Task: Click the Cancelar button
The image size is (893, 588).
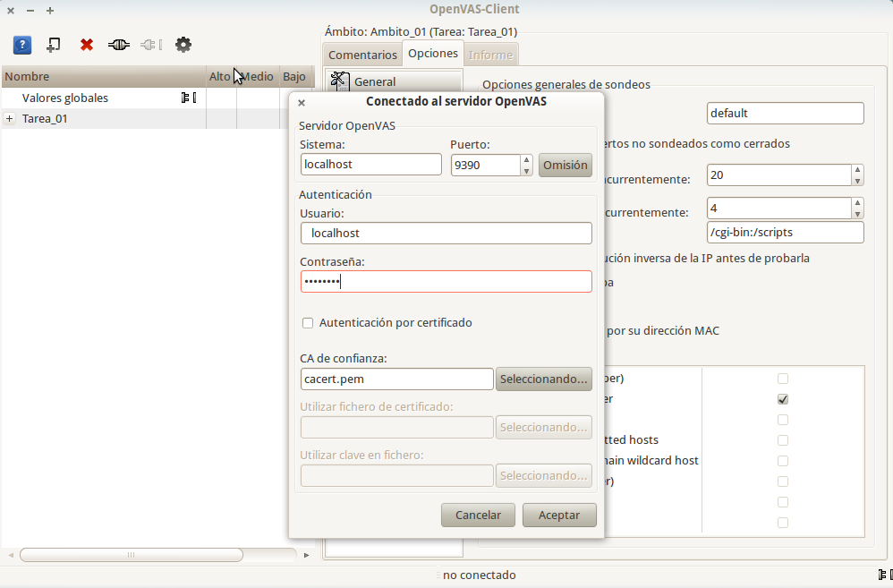Action: (x=478, y=516)
